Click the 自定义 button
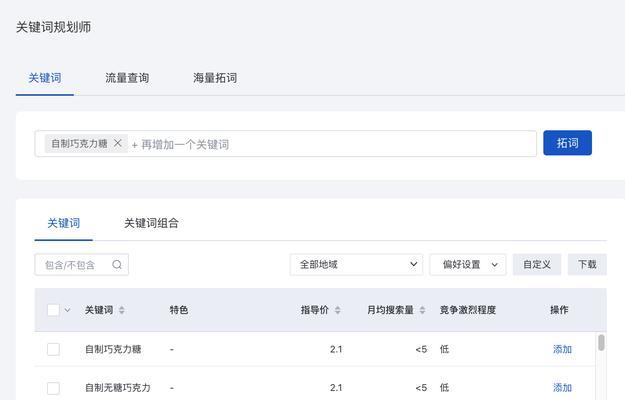625x400 pixels. [537, 265]
